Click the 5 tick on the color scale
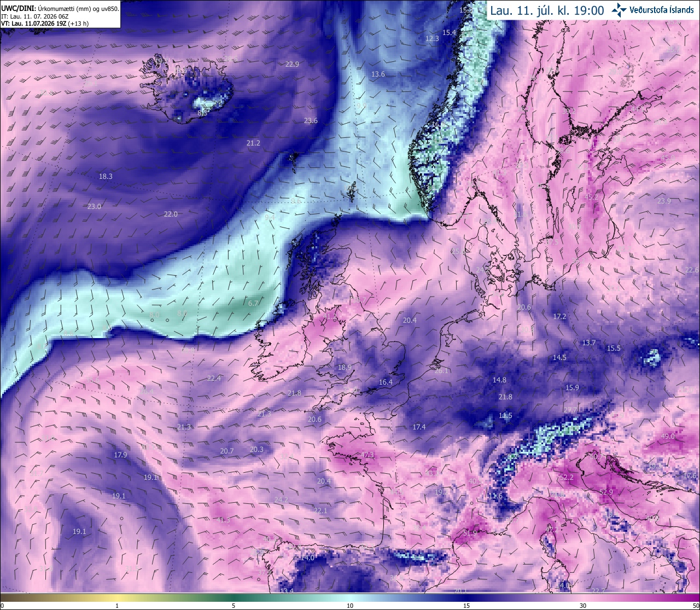700x610 pixels. [234, 606]
